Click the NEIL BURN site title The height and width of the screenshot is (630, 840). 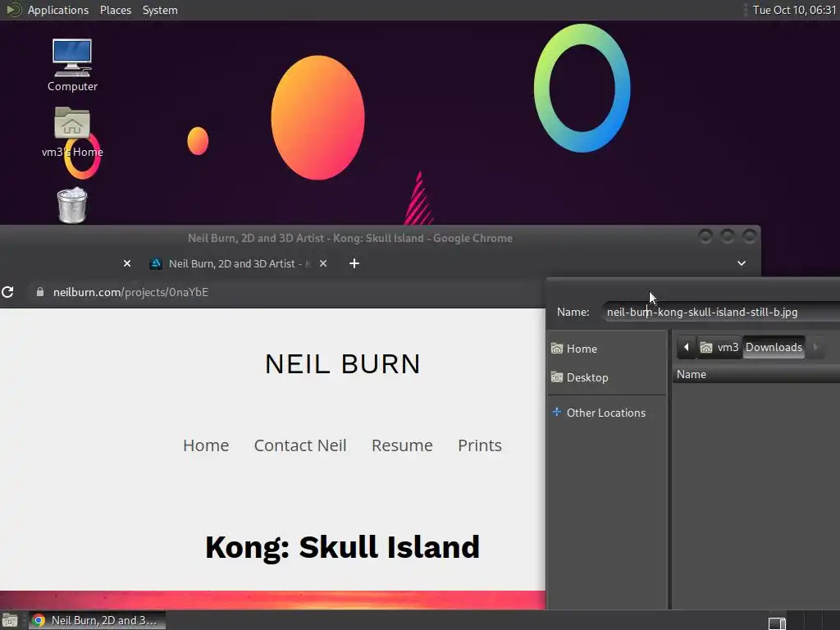click(x=343, y=364)
